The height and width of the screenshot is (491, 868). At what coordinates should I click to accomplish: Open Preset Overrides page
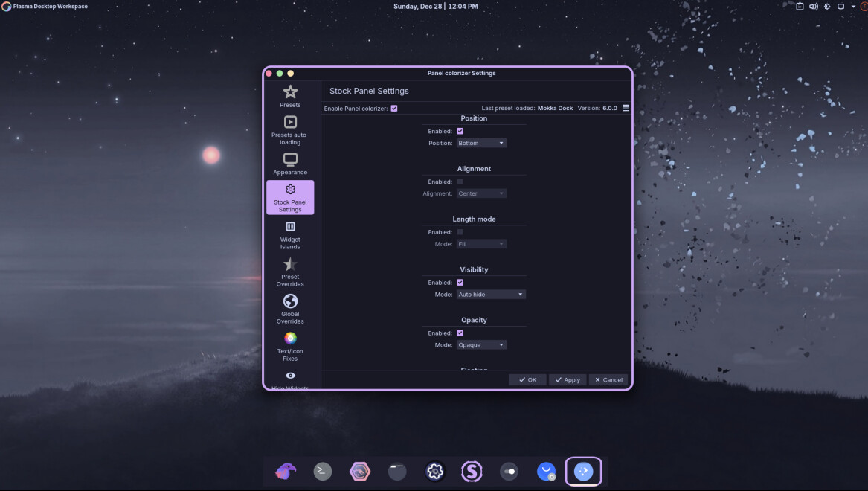pyautogui.click(x=290, y=272)
